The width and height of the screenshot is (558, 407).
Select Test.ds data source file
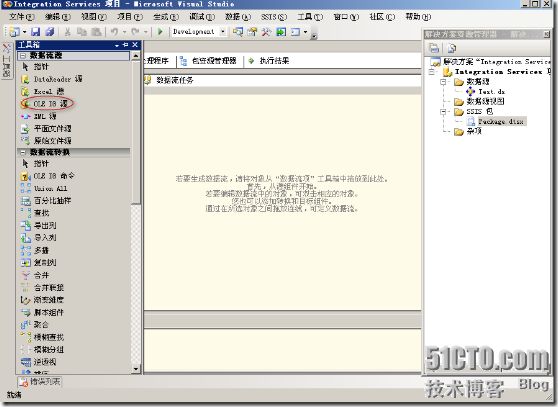point(485,91)
